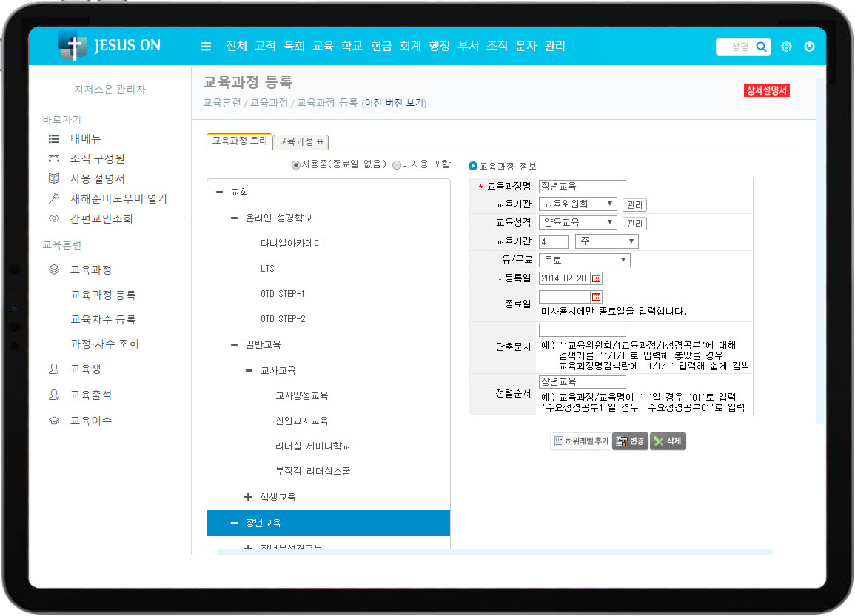This screenshot has height=616, width=855.
Task: Click the hamburger menu icon in header
Action: pyautogui.click(x=206, y=47)
